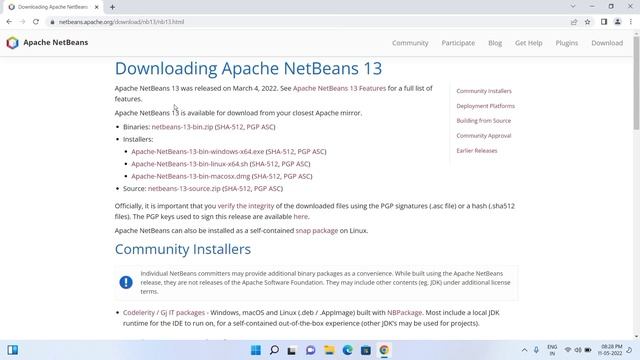The height and width of the screenshot is (360, 640).
Task: Jump to Community Installers sidebar link
Action: point(484,91)
